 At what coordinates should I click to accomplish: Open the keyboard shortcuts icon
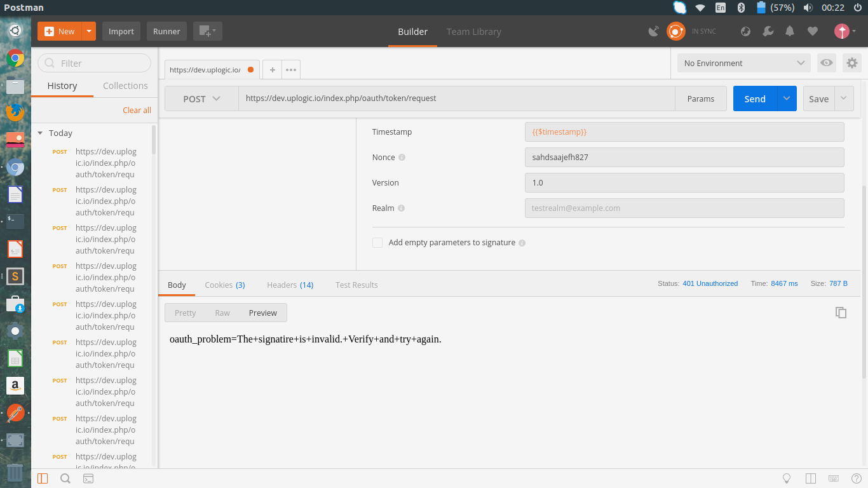pyautogui.click(x=833, y=478)
